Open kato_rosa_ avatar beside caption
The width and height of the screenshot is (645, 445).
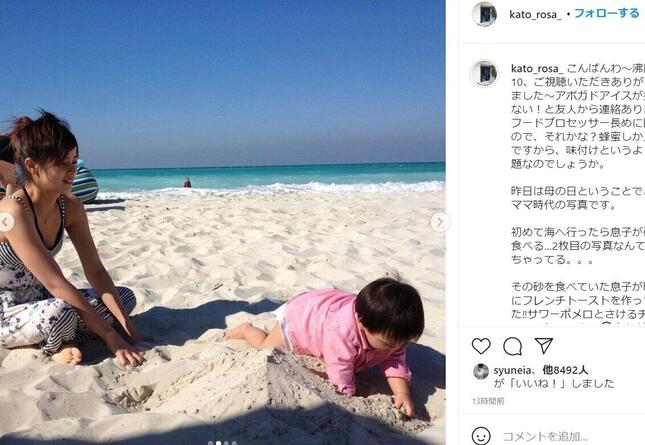[x=484, y=74]
